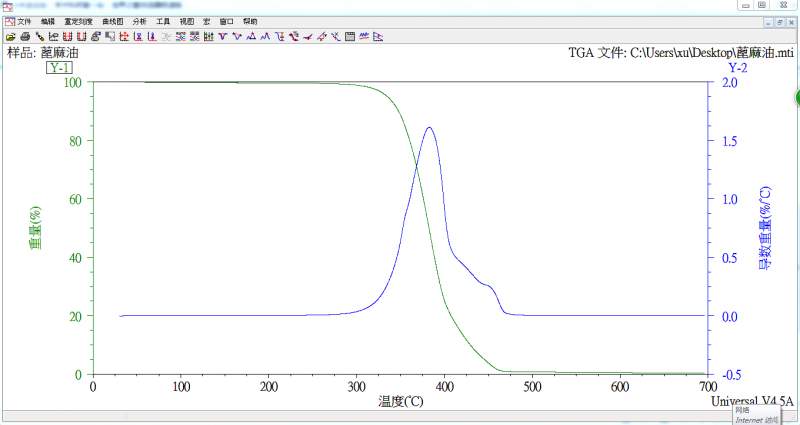Viewport: 800px width, 425px height.
Task: Click the red crosshair grid toolbar icon
Action: pos(123,37)
